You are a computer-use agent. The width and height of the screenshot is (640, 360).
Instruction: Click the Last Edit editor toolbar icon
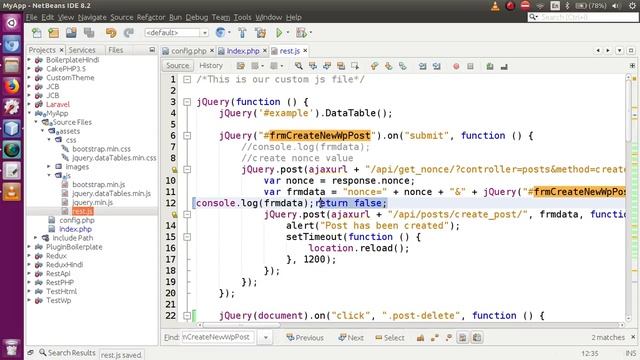click(x=240, y=66)
